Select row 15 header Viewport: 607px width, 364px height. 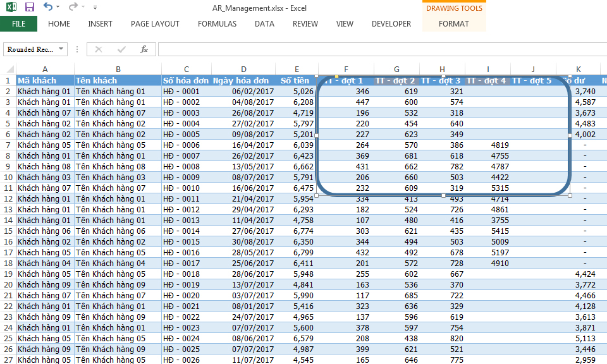8,231
